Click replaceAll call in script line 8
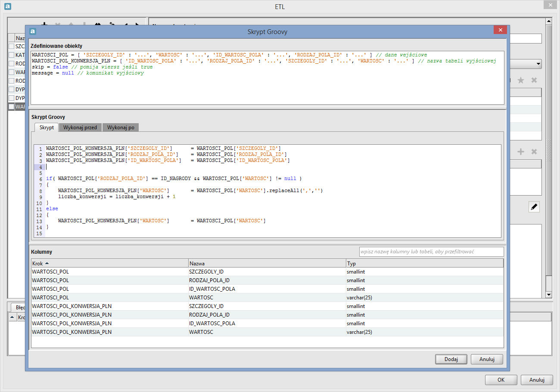The width and height of the screenshot is (560, 392). [296, 190]
